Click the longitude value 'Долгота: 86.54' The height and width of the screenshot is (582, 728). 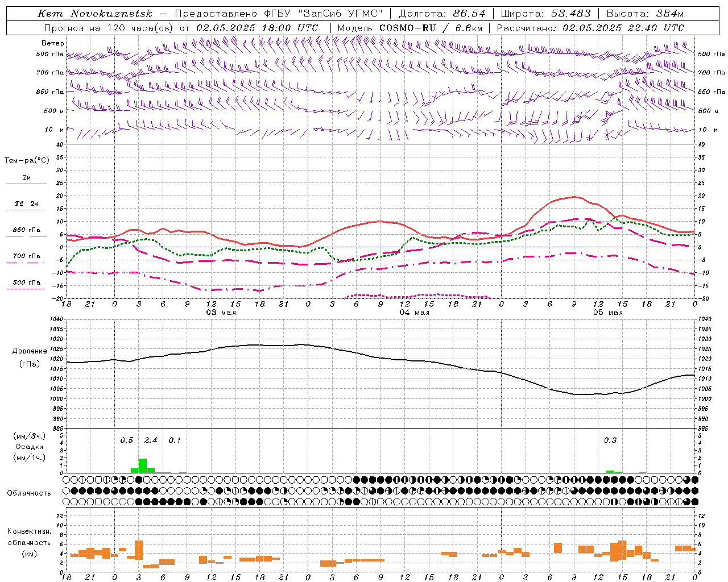pos(442,14)
